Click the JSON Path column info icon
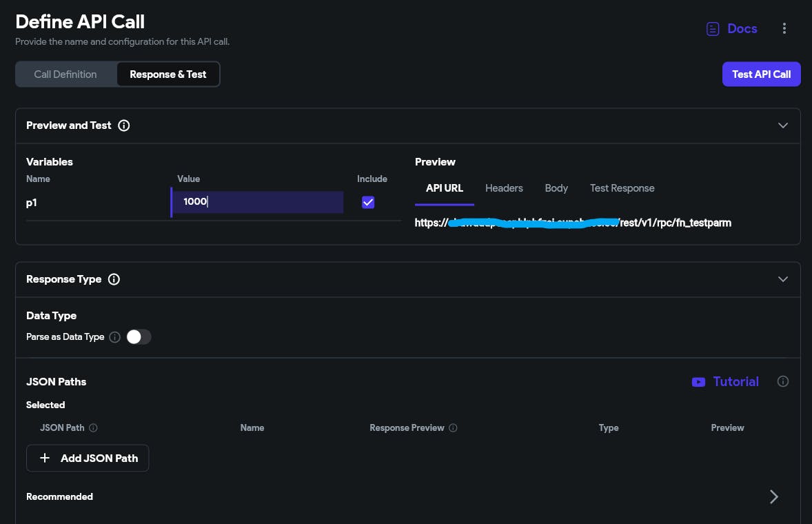Viewport: 812px width, 524px height. click(94, 427)
